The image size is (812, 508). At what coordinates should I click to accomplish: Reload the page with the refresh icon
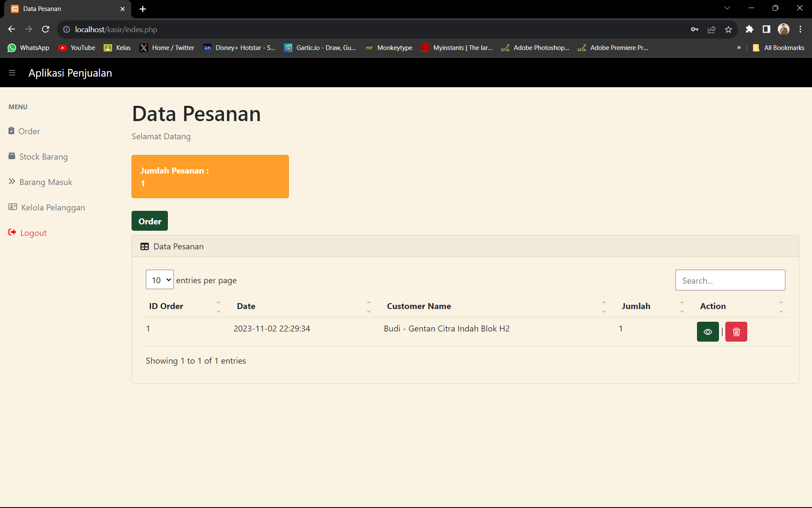[46, 29]
